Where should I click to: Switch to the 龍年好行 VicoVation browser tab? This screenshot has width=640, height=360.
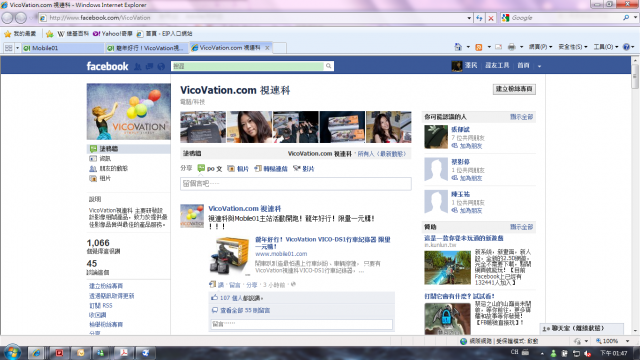click(146, 48)
